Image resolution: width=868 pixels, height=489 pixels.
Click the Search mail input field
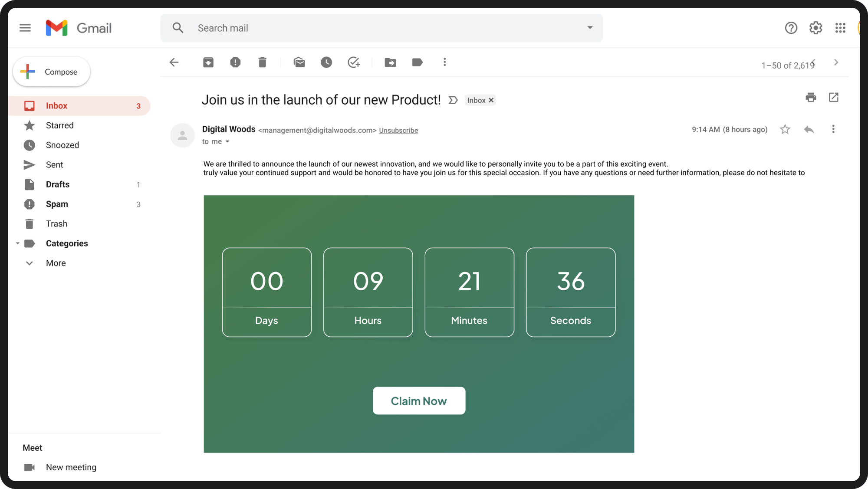[381, 27]
